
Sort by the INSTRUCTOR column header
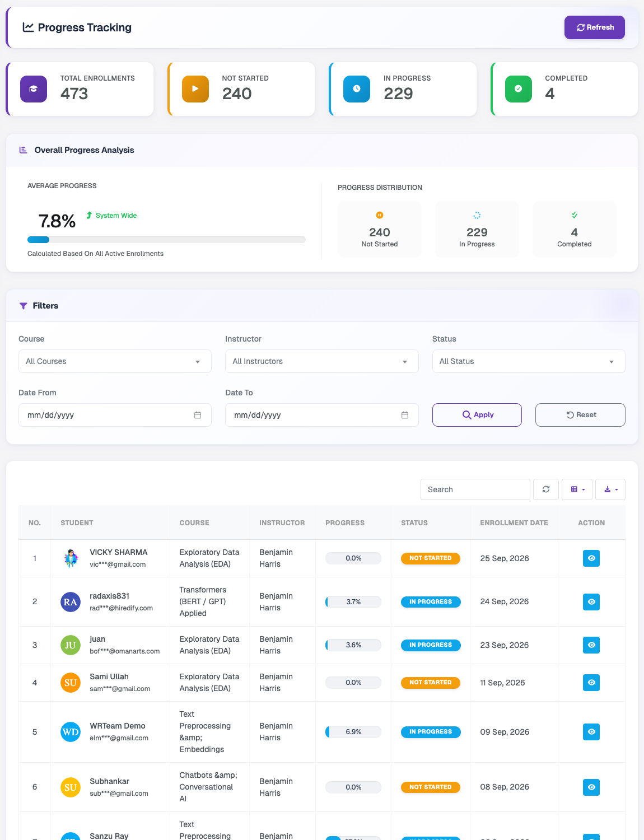[282, 523]
